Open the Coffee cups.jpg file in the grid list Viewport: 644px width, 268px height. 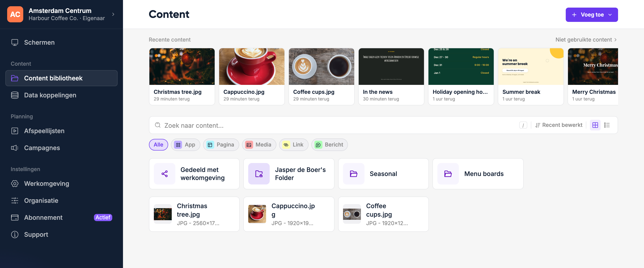pyautogui.click(x=383, y=214)
